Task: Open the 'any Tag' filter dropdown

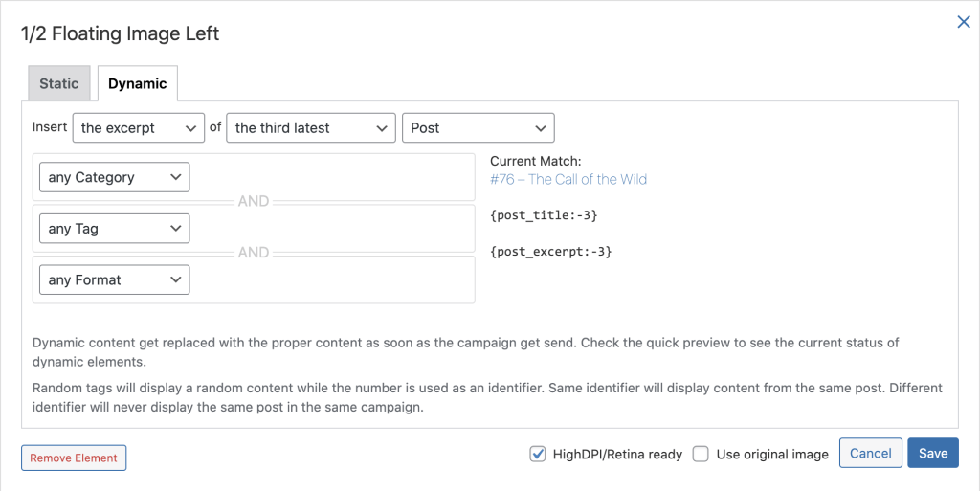Action: pyautogui.click(x=114, y=229)
